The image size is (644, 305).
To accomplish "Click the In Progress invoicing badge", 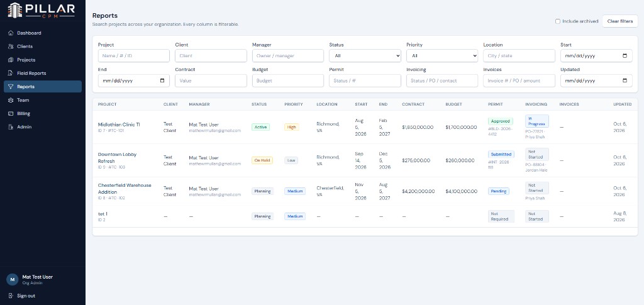I will [x=537, y=121].
